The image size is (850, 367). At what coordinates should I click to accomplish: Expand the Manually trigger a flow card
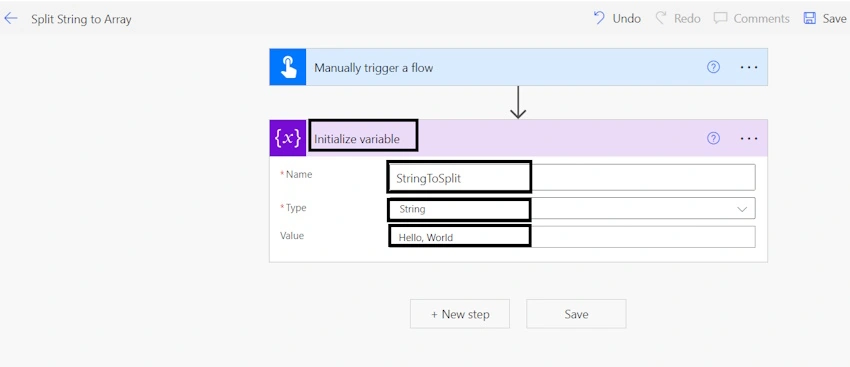tap(518, 67)
